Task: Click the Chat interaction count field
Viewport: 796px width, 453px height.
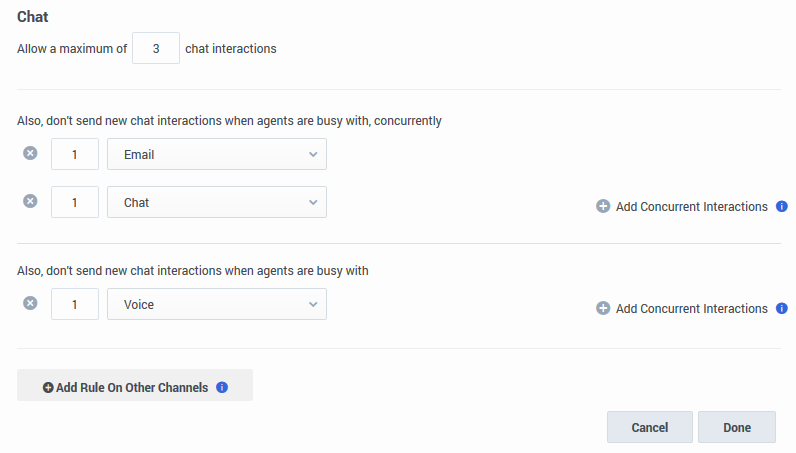Action: (75, 202)
